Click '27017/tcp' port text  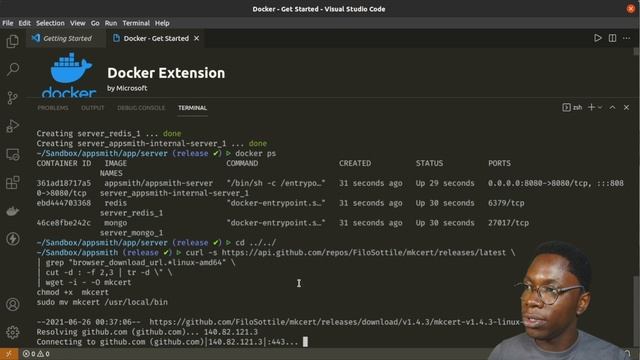coord(508,223)
